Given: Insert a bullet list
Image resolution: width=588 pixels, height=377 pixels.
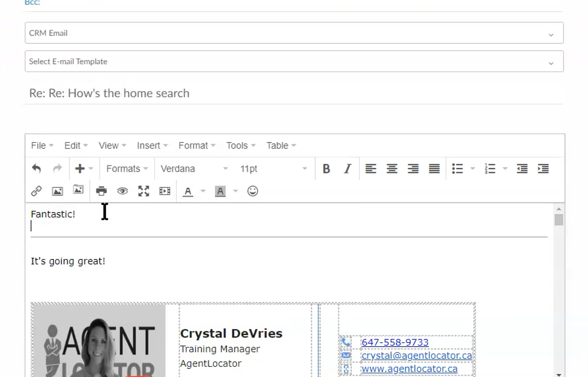Looking at the screenshot, I should pyautogui.click(x=458, y=169).
